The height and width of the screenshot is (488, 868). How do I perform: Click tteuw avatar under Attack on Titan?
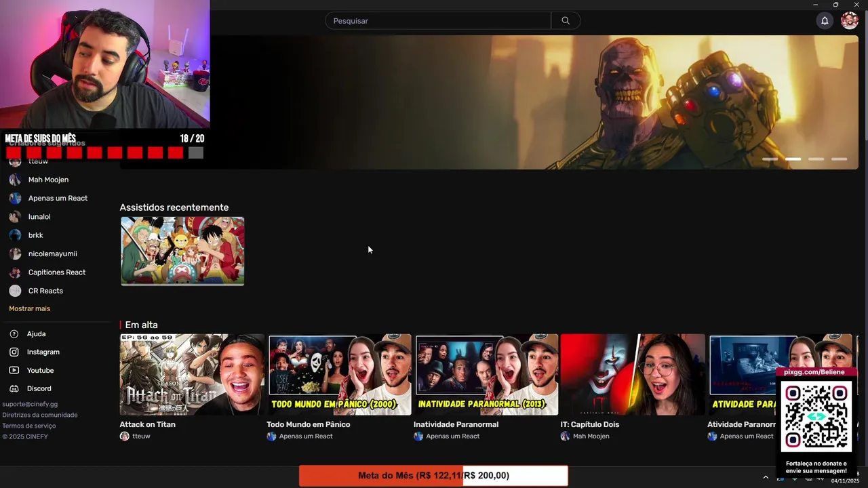(x=125, y=436)
